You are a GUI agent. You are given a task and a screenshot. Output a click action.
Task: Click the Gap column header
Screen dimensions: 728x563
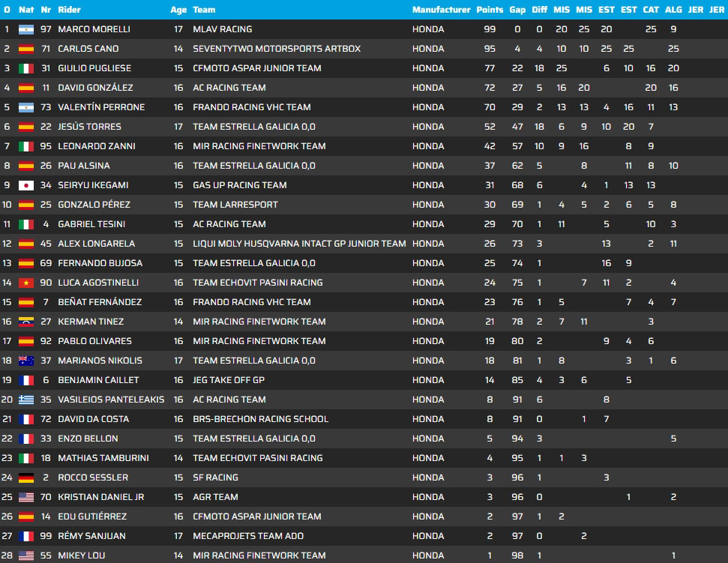(x=517, y=10)
